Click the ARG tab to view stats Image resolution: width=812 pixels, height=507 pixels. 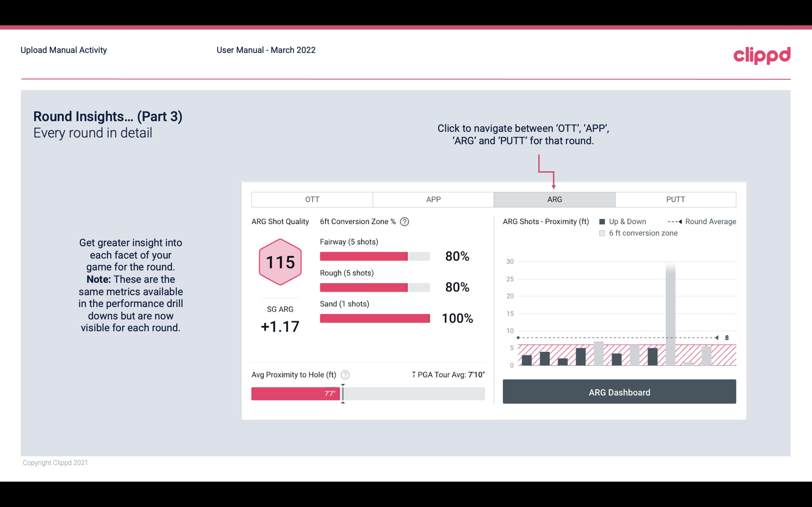554,199
